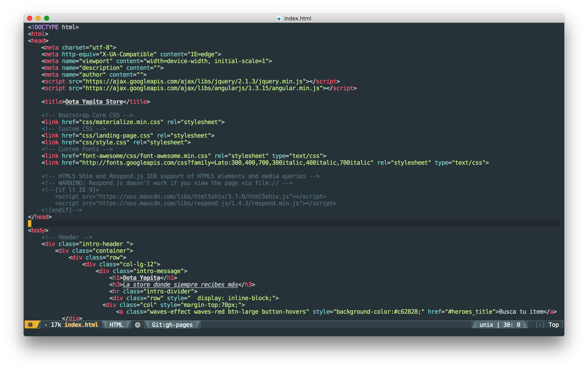Click the meta charset="utf-8" line
The height and width of the screenshot is (370, 588).
pyautogui.click(x=79, y=47)
